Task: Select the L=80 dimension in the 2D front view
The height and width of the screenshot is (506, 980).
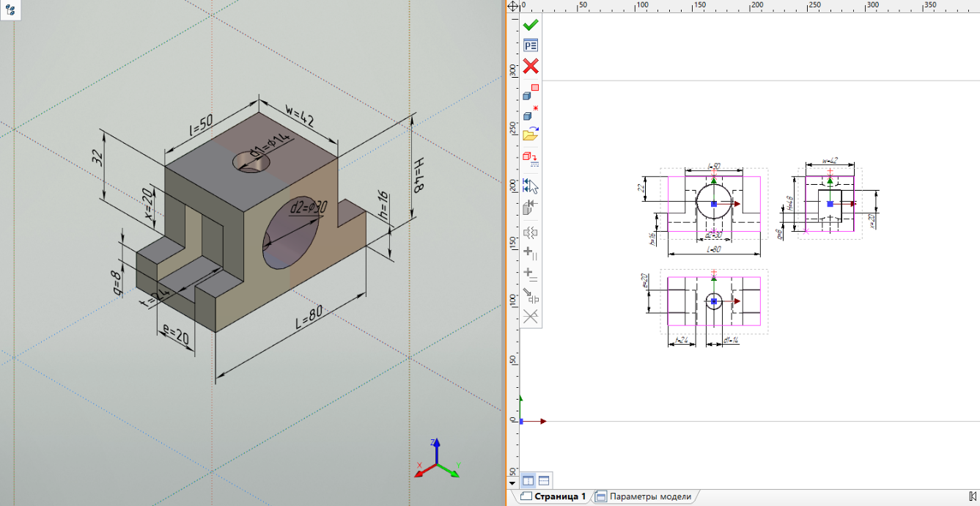Action: [x=713, y=251]
